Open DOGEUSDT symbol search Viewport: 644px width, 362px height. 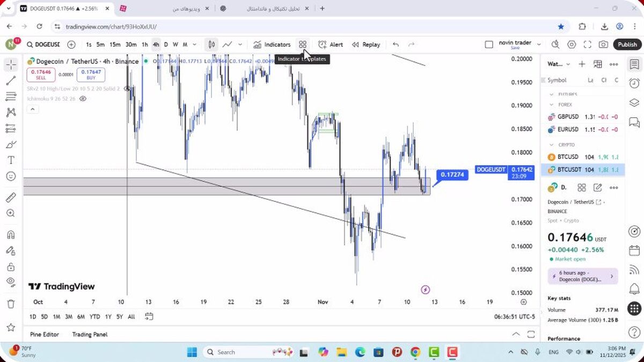(x=43, y=45)
